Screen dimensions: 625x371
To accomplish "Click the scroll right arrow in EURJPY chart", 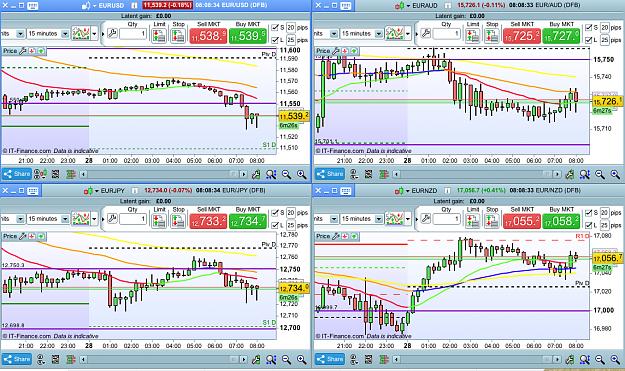I will pyautogui.click(x=244, y=359).
